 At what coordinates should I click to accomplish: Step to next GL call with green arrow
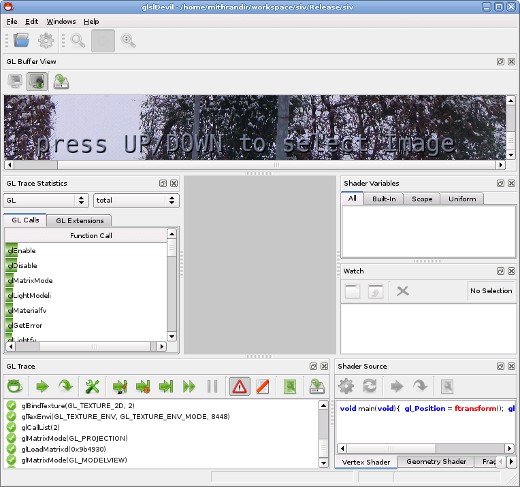tap(42, 387)
